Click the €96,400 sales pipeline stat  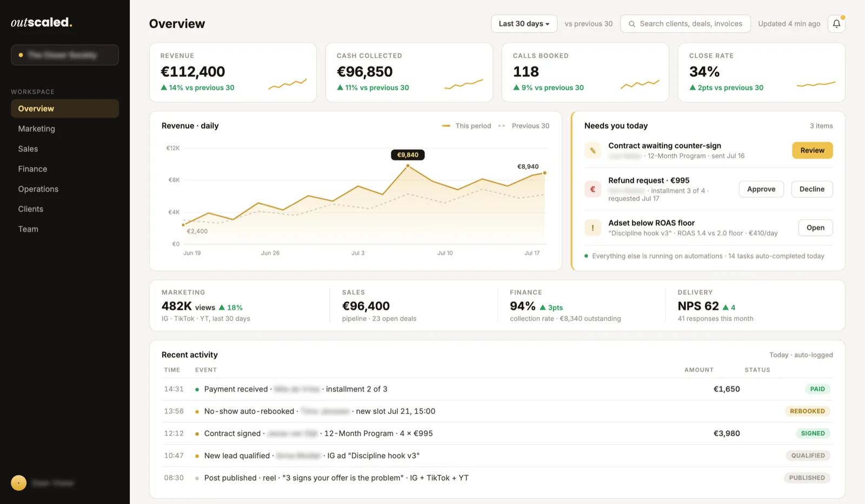point(366,306)
